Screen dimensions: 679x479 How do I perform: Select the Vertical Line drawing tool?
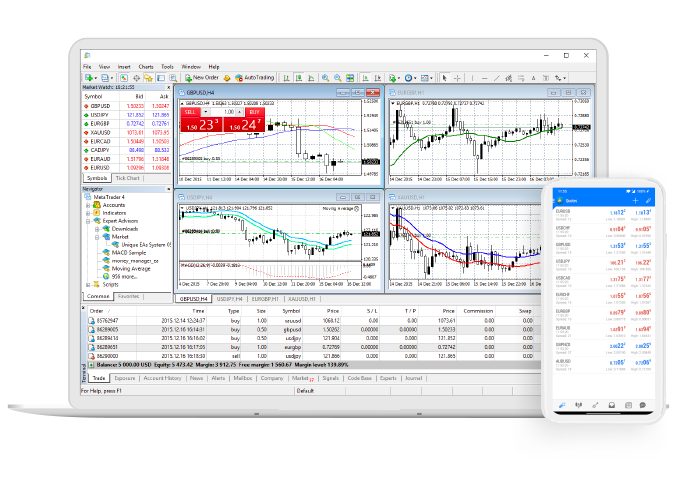pos(472,78)
